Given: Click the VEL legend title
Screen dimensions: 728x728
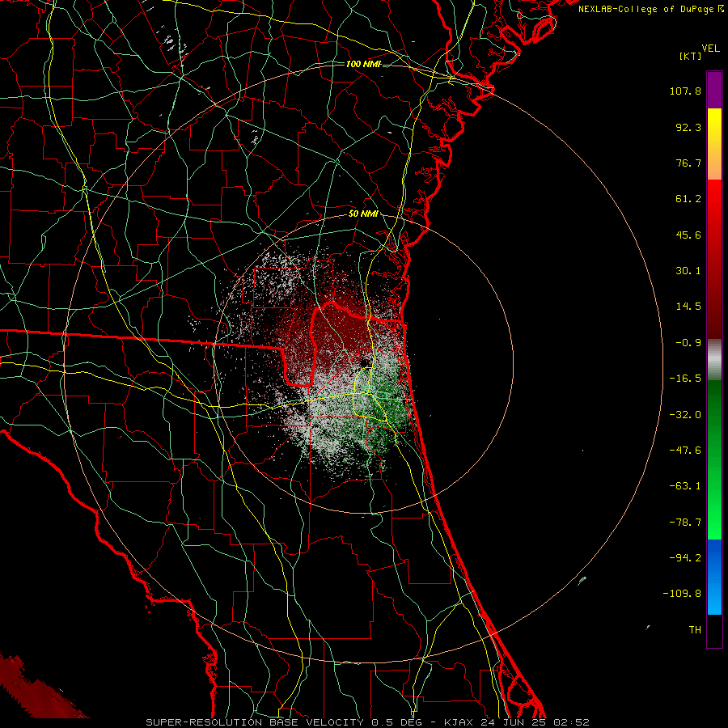Looking at the screenshot, I should coord(710,49).
